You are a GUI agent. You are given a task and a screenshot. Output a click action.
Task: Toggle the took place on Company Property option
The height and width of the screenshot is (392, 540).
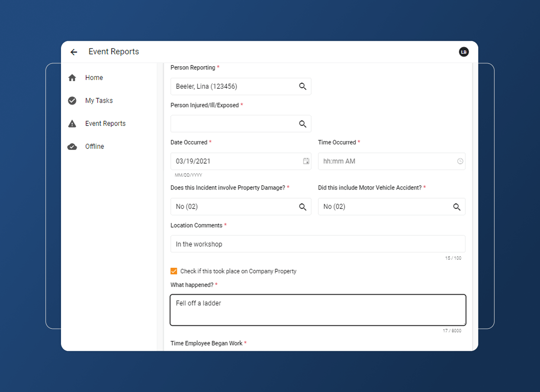174,271
